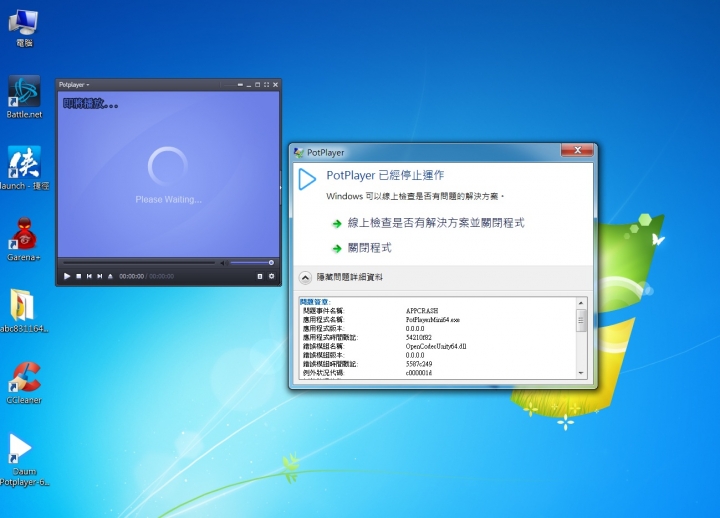The width and height of the screenshot is (720, 518).
Task: Click the Potplayer seek bar
Action: click(x=139, y=263)
